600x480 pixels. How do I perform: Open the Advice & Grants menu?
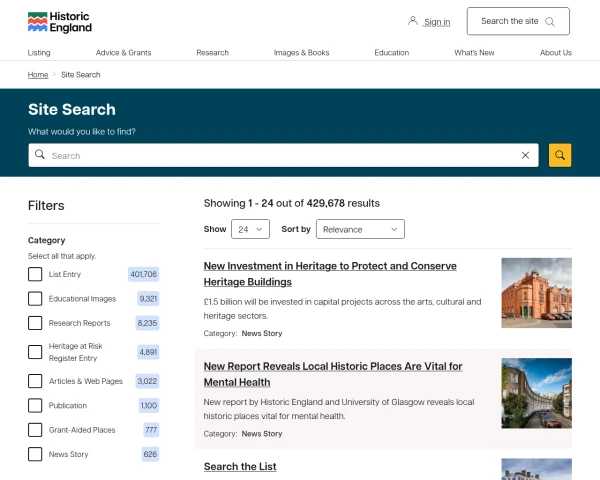pos(123,52)
